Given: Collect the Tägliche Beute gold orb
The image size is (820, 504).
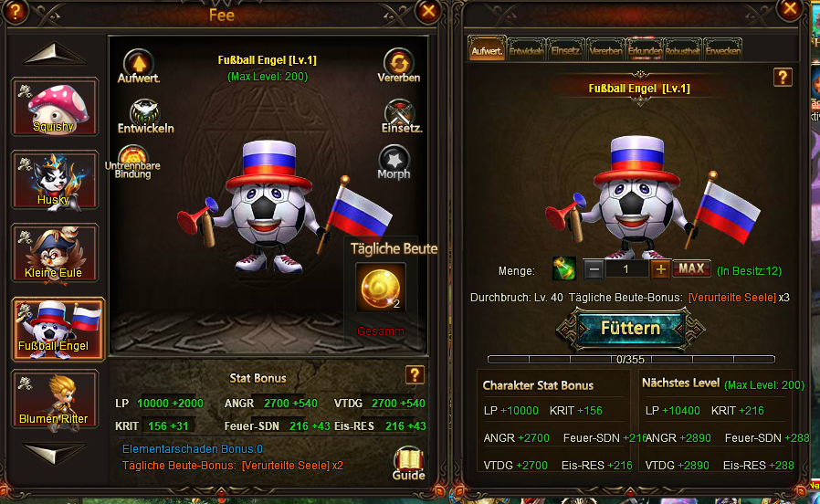Looking at the screenshot, I should [x=380, y=288].
